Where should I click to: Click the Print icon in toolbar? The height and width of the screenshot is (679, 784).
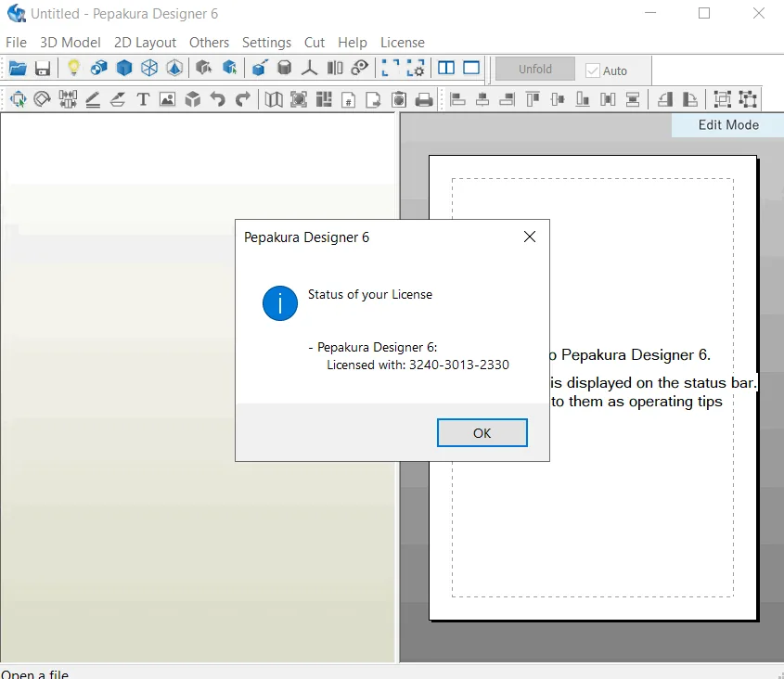pos(423,99)
